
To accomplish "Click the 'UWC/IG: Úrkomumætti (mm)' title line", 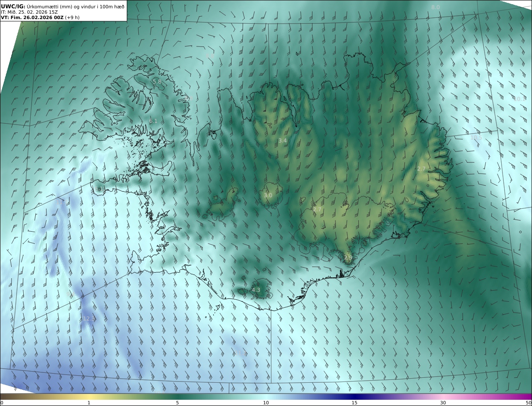I will tap(63, 6).
